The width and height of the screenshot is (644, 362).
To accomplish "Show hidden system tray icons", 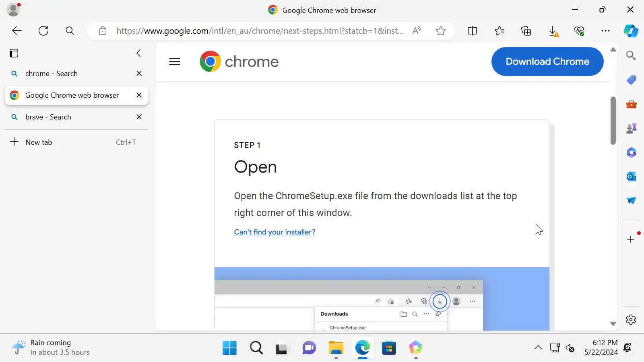I will 538,348.
